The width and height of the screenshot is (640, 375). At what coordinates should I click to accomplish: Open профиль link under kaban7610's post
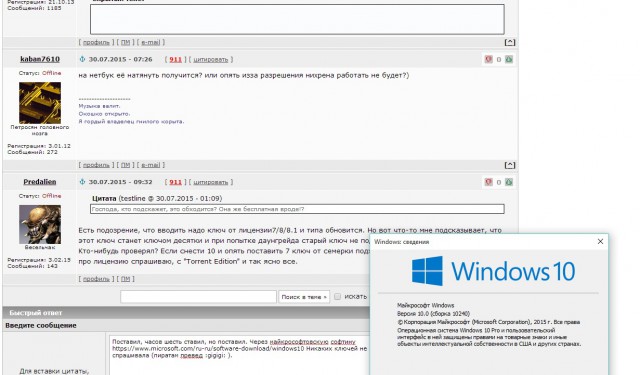pos(96,165)
